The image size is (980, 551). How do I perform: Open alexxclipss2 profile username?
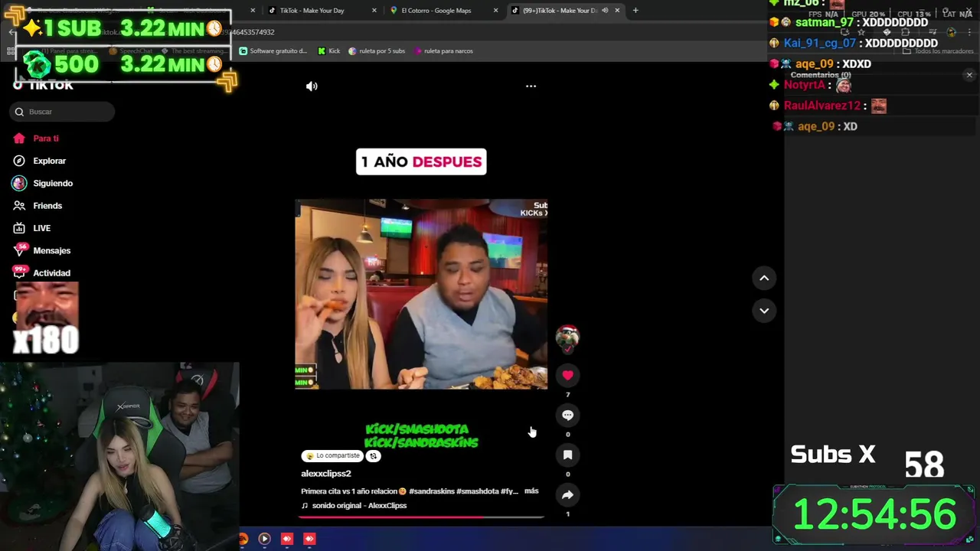click(x=326, y=474)
